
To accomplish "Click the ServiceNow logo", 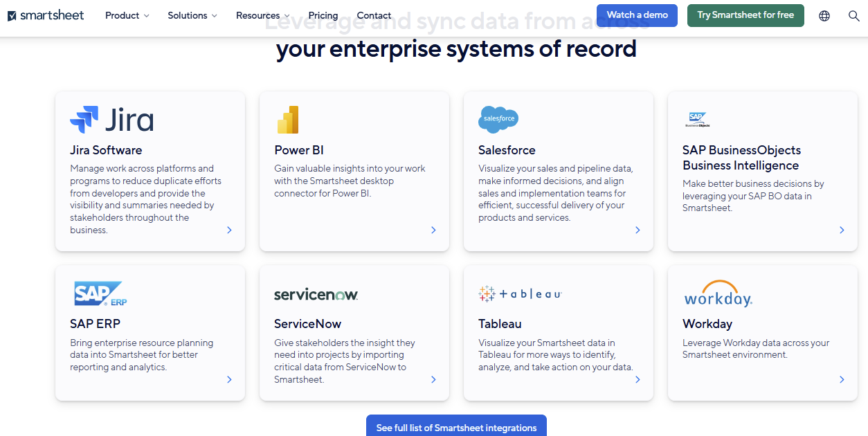I will coord(316,294).
